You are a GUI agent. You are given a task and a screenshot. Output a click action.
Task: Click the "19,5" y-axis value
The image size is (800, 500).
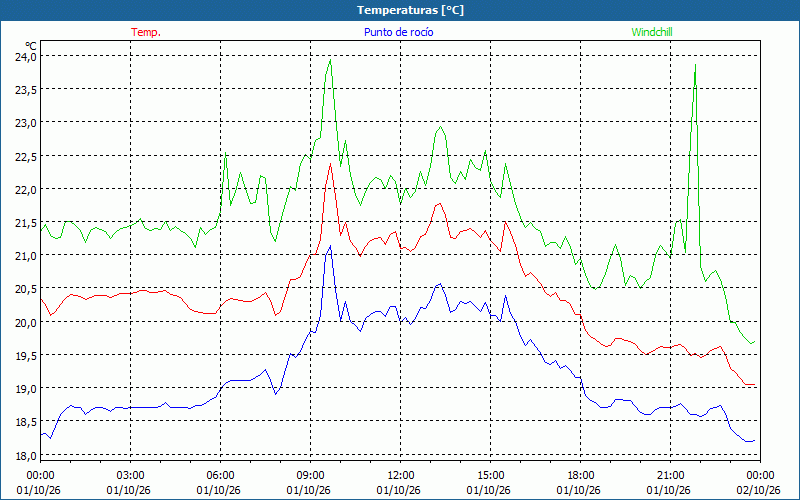[x=26, y=356]
